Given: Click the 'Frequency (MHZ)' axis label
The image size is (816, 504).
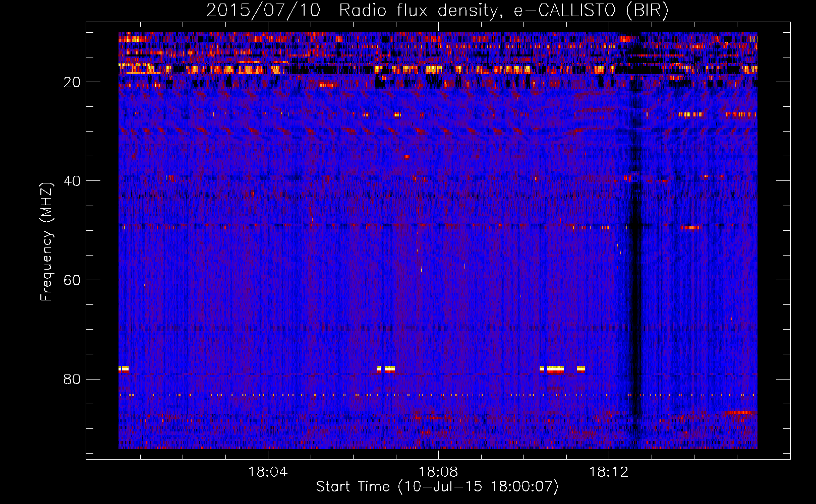Looking at the screenshot, I should coord(46,241).
